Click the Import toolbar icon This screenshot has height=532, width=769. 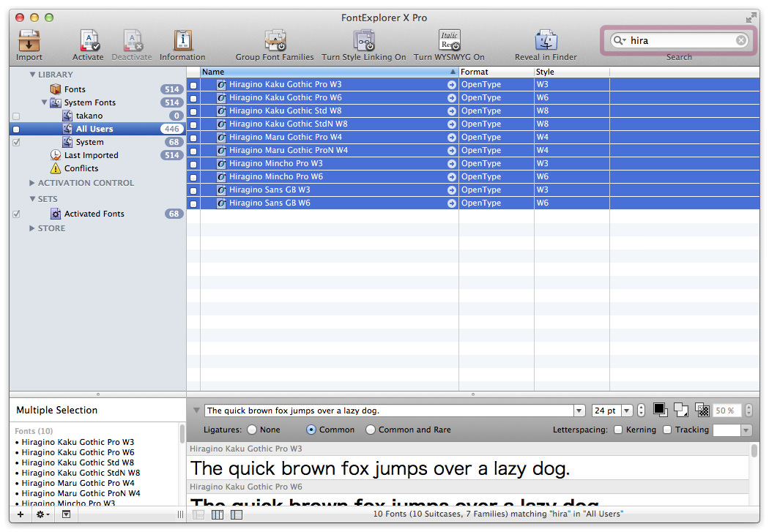point(29,41)
